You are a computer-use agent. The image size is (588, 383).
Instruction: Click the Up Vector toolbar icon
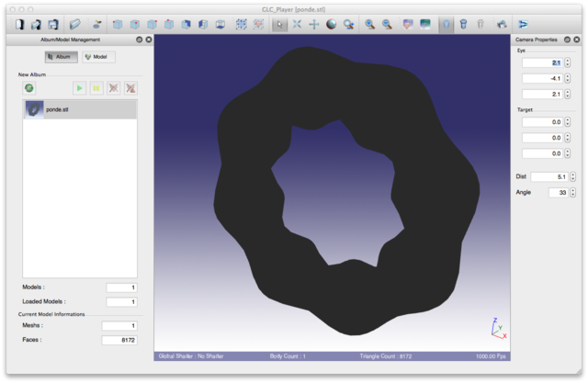pos(97,25)
